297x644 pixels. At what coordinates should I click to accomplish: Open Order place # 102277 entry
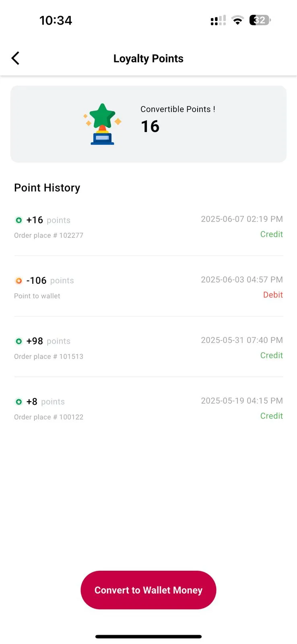tap(49, 235)
